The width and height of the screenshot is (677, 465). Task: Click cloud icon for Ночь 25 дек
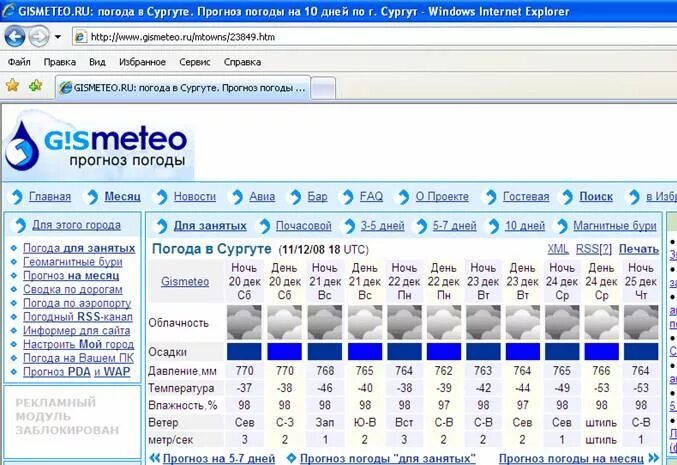tap(641, 322)
